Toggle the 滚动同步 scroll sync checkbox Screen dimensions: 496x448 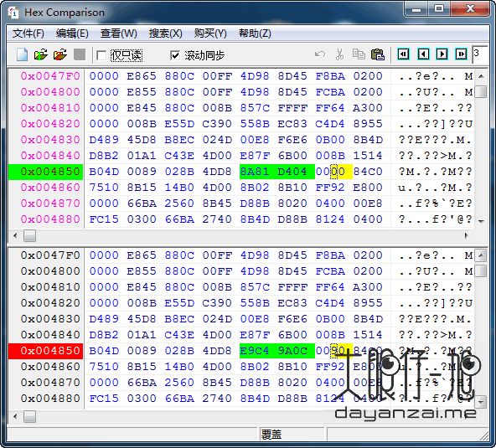174,55
